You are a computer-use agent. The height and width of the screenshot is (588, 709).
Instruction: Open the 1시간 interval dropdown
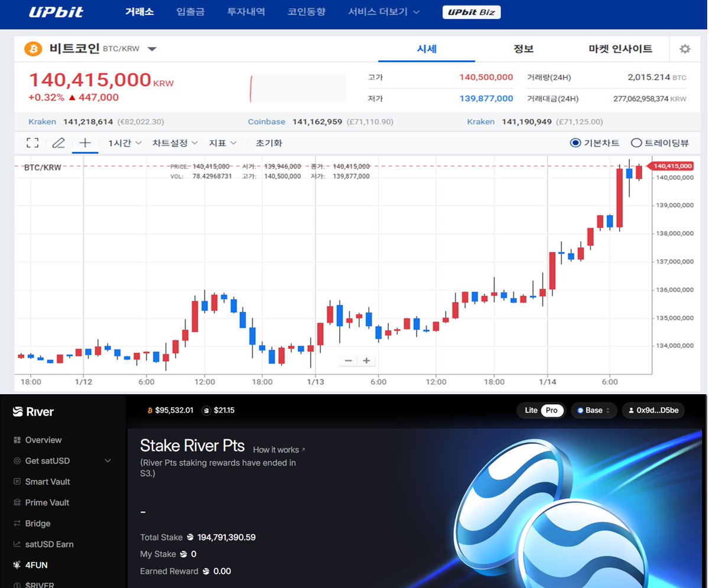(125, 143)
